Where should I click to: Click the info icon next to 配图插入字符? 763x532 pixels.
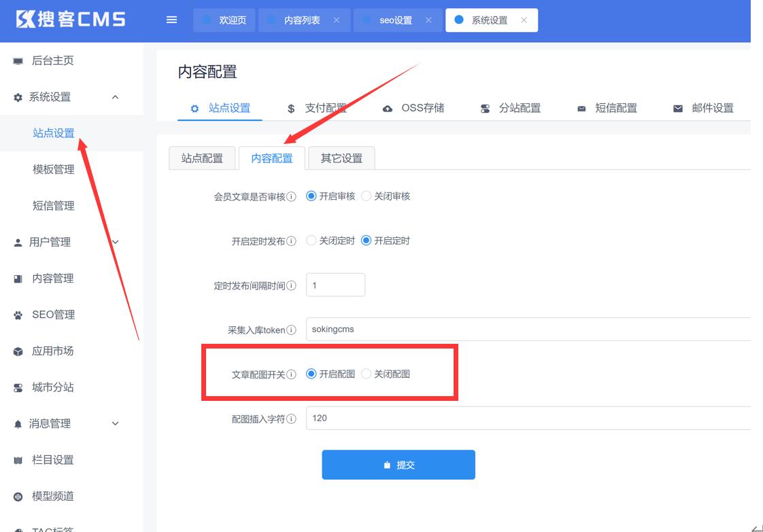(x=291, y=419)
